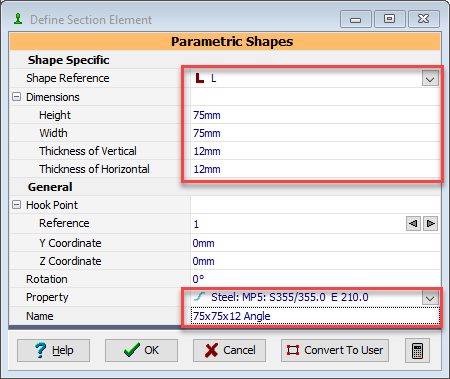Click the Parametric Shapes header
This screenshot has width=450, height=379.
point(225,42)
